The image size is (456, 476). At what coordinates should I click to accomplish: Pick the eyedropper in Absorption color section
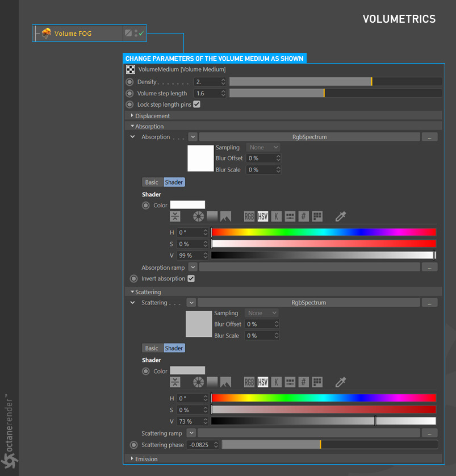[341, 216]
